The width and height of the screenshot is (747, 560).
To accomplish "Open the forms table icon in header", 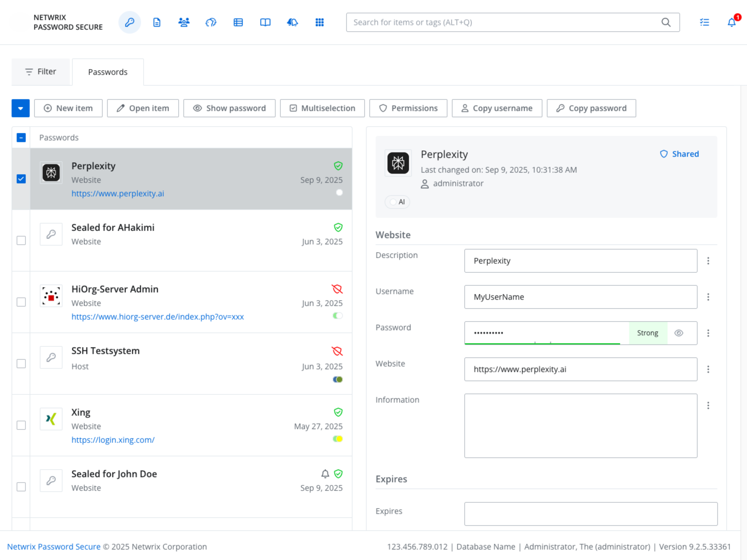I will (238, 22).
